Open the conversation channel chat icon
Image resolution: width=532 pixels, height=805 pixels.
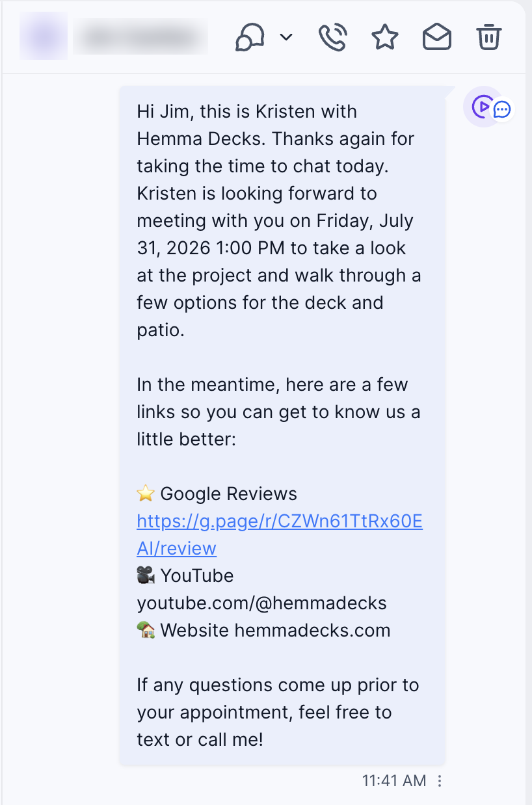tap(250, 37)
